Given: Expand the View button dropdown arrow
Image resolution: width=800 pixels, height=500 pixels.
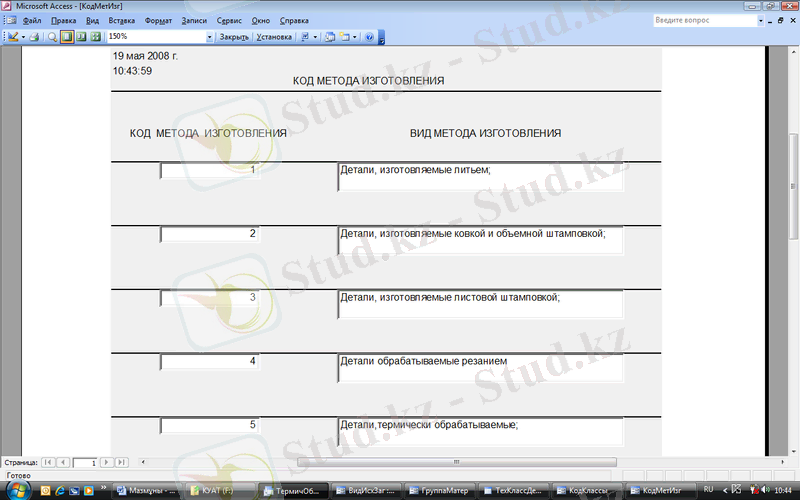Looking at the screenshot, I should point(23,37).
